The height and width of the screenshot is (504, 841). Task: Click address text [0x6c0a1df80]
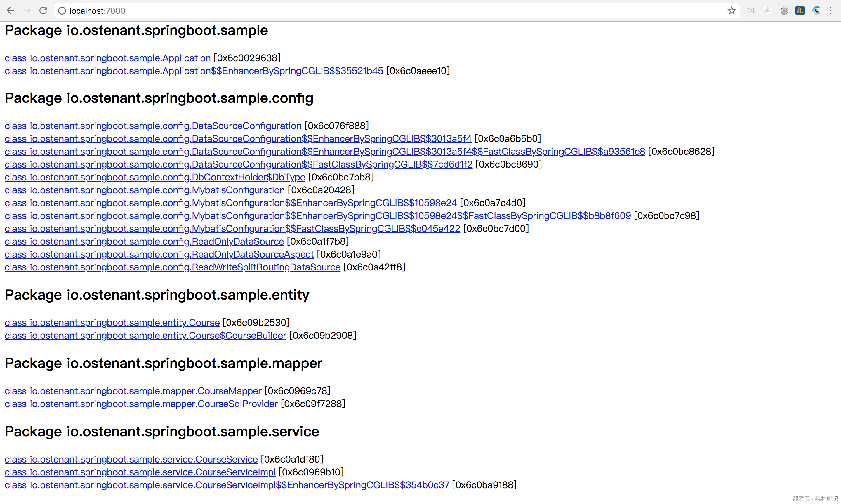(x=292, y=460)
